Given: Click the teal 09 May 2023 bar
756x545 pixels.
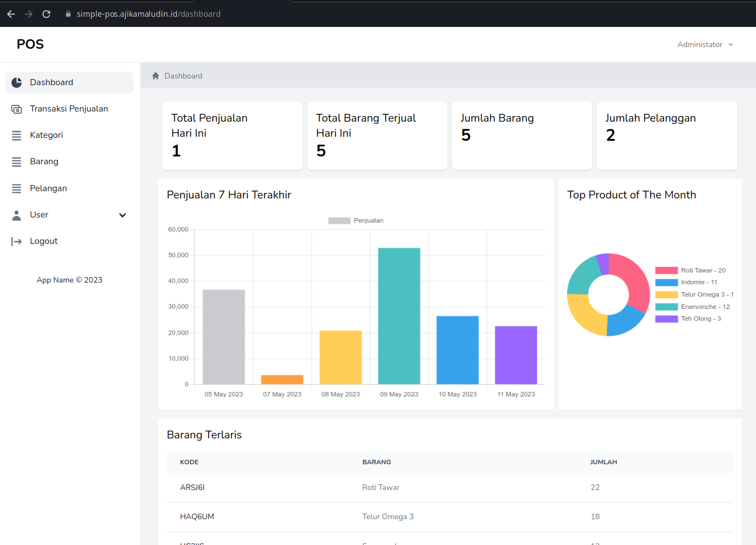Looking at the screenshot, I should click(x=399, y=316).
